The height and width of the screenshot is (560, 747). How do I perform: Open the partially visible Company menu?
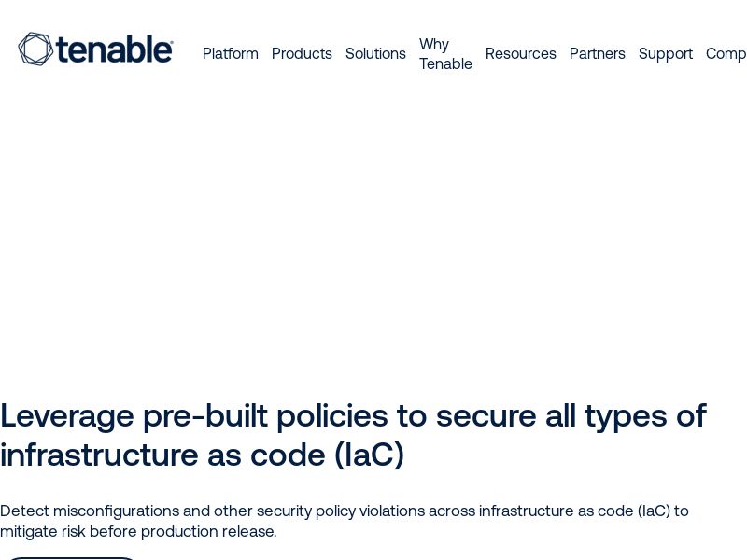point(726,53)
